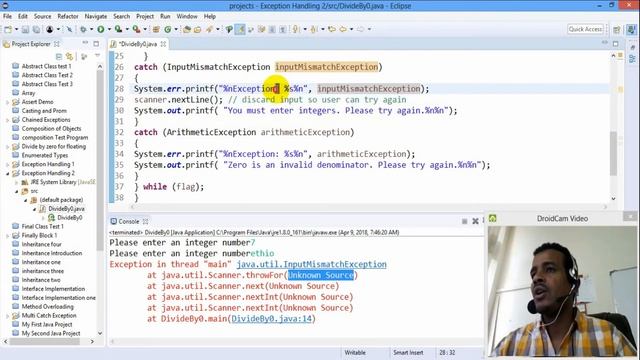This screenshot has width=640, height=360.
Task: Open the New file dropdown arrow
Action: point(16,29)
